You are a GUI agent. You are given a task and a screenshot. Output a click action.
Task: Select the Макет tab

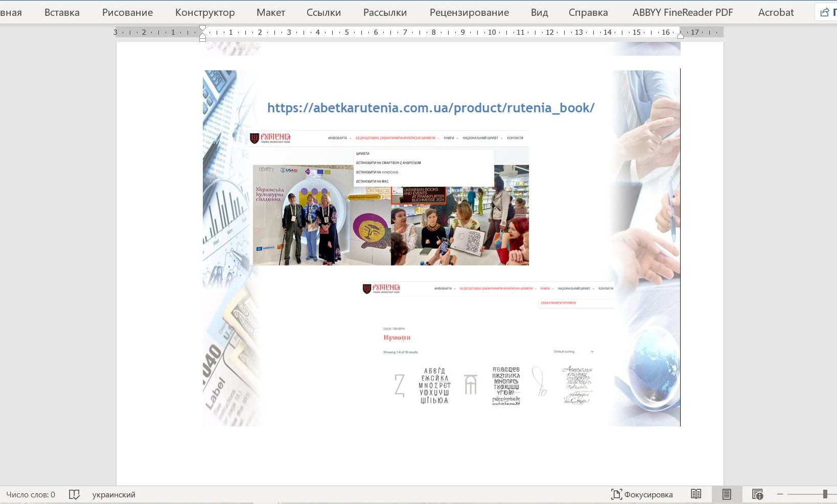click(x=271, y=12)
